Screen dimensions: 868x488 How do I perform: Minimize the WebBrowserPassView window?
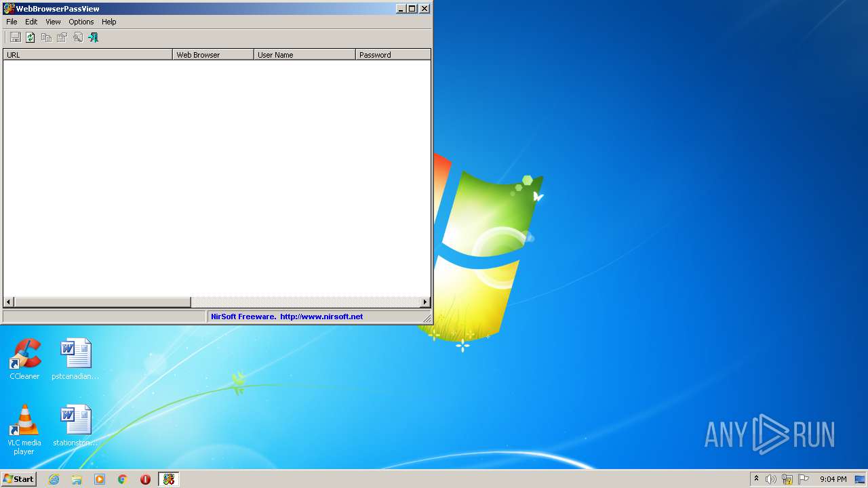point(401,9)
